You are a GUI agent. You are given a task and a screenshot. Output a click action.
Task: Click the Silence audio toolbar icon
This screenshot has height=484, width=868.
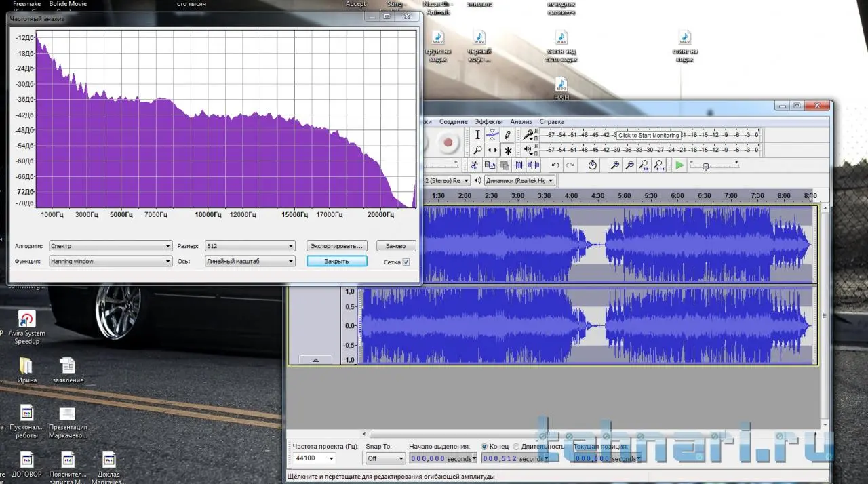pos(534,165)
